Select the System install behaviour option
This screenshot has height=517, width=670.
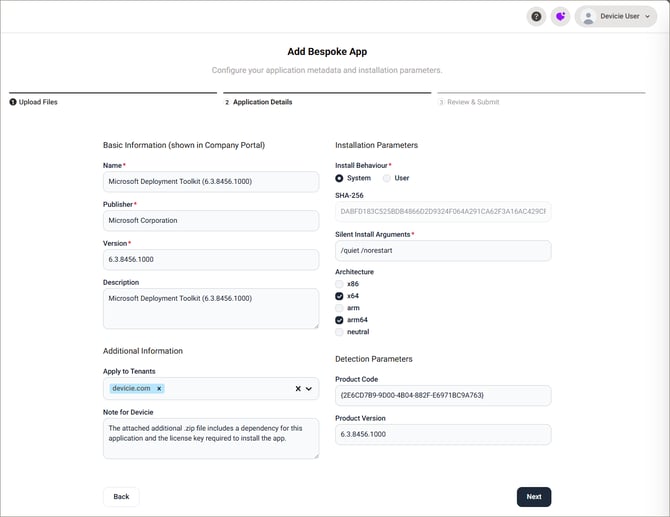coord(339,178)
